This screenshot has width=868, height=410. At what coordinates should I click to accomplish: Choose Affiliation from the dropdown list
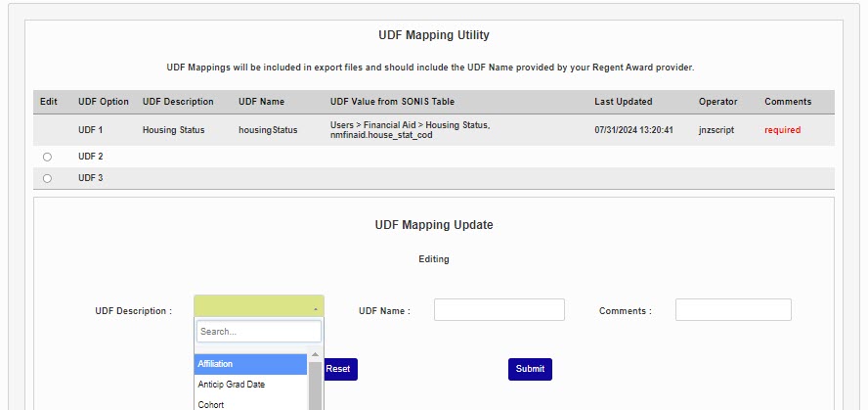(251, 364)
